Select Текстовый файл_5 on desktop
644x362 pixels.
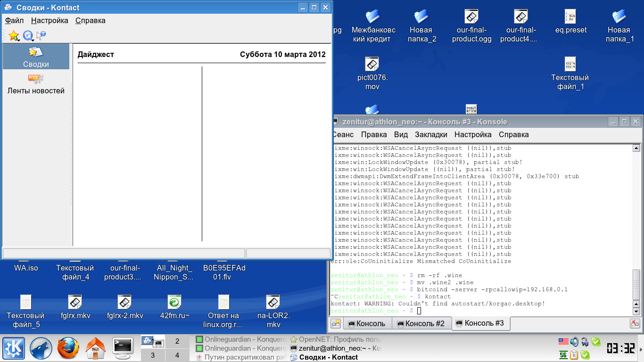[25, 312]
